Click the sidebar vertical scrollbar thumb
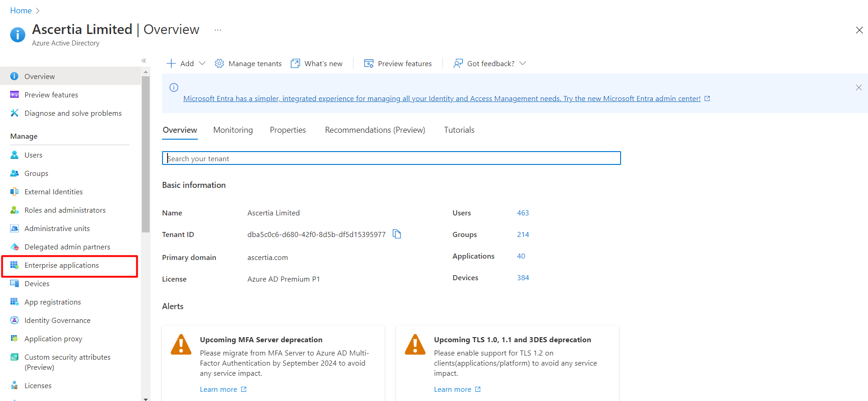The image size is (868, 401). (x=146, y=154)
